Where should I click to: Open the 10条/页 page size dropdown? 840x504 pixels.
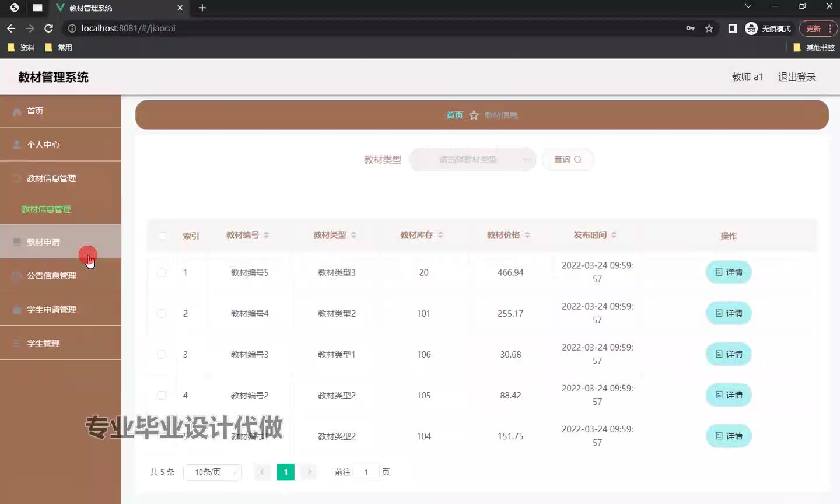pyautogui.click(x=212, y=472)
